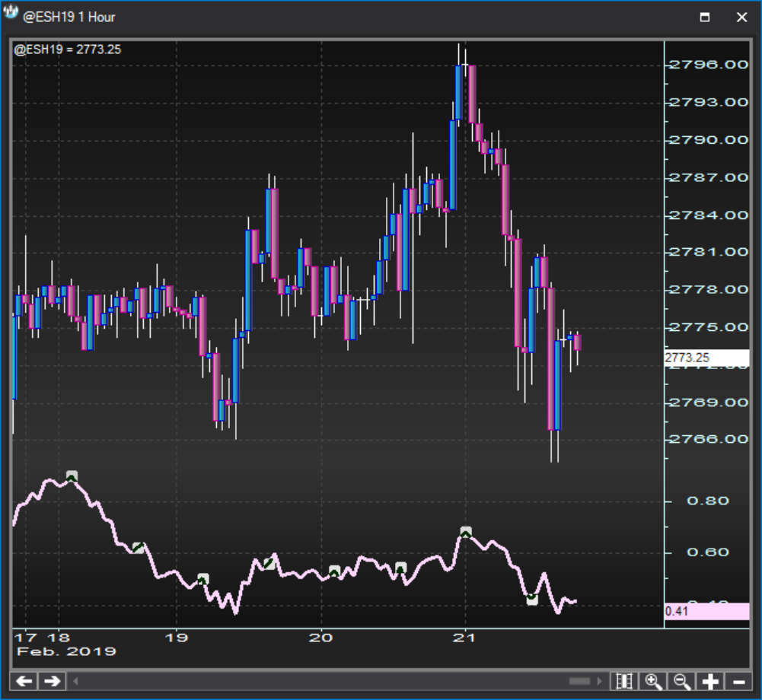762x700 pixels.
Task: Zoom out with the magnifier minus icon
Action: [x=682, y=681]
